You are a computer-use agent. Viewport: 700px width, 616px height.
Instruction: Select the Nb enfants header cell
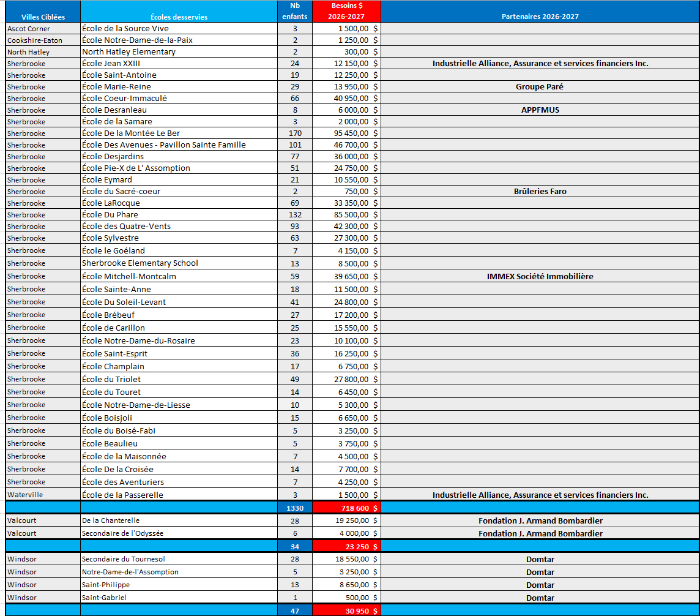[295, 11]
